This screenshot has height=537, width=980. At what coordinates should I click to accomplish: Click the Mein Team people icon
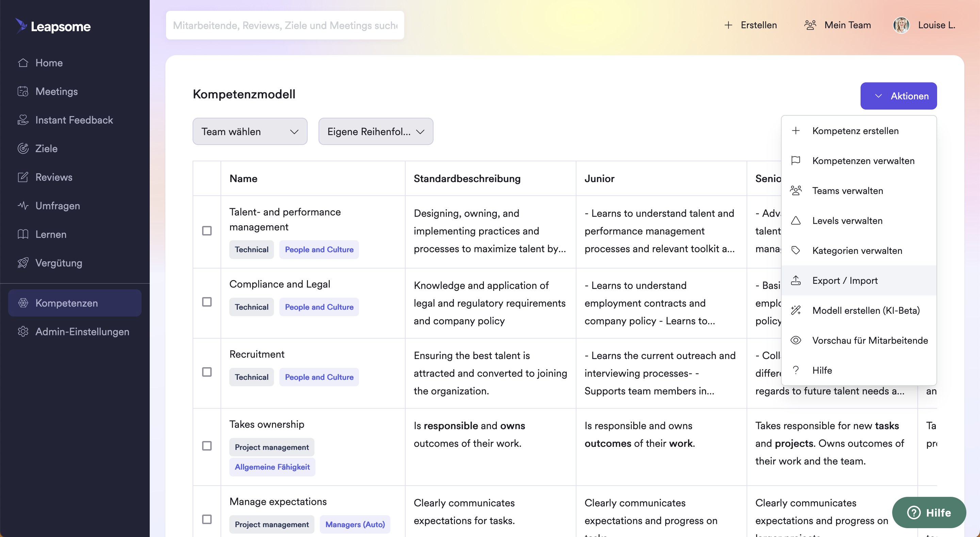pos(810,25)
